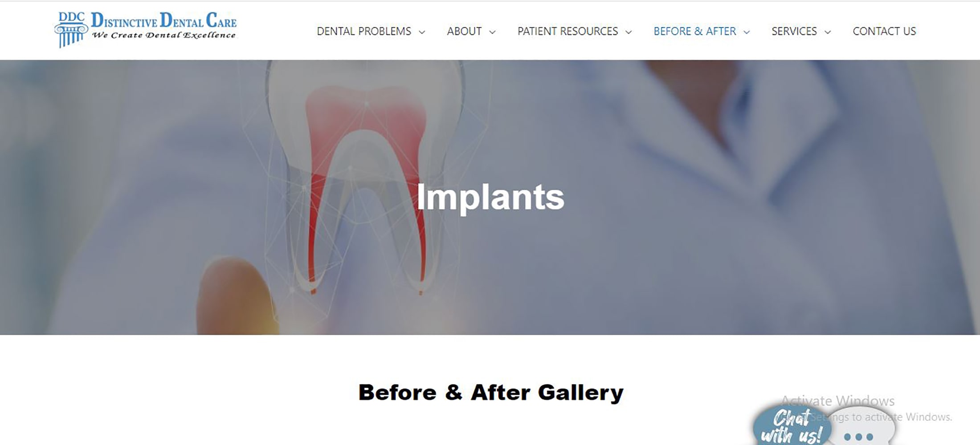The width and height of the screenshot is (980, 445).
Task: Open the Services menu item
Action: 794,31
